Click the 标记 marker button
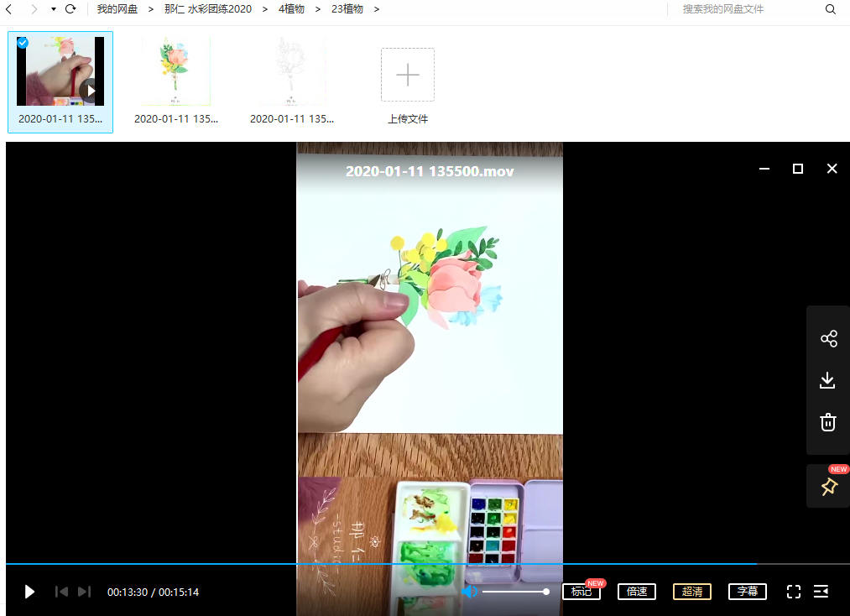The width and height of the screenshot is (850, 616). tap(581, 592)
